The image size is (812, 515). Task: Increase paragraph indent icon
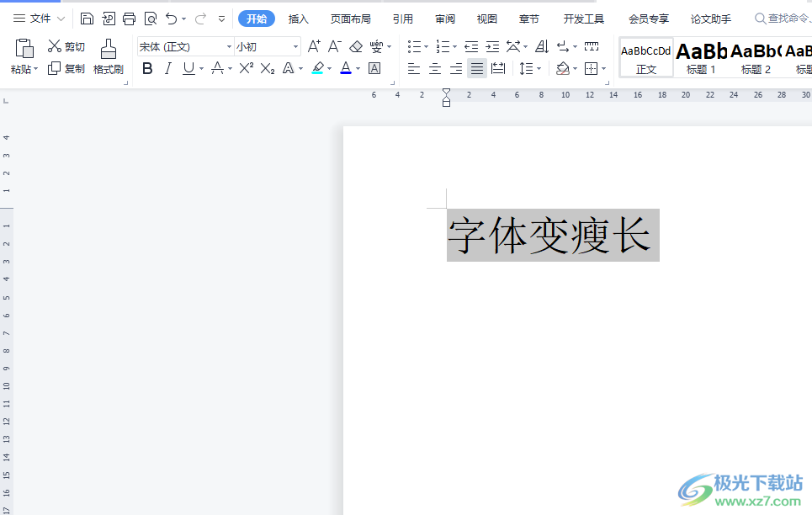492,46
